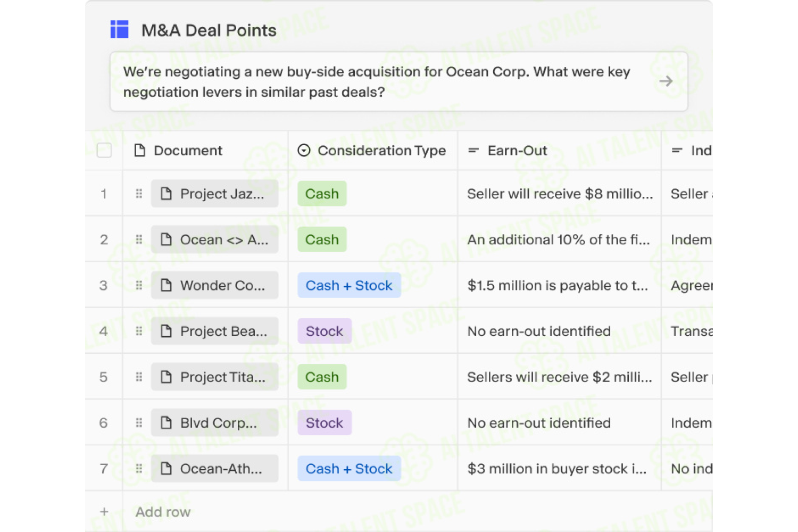Image resolution: width=798 pixels, height=532 pixels.
Task: Click the circle icon in Consideration Type header
Action: (304, 151)
